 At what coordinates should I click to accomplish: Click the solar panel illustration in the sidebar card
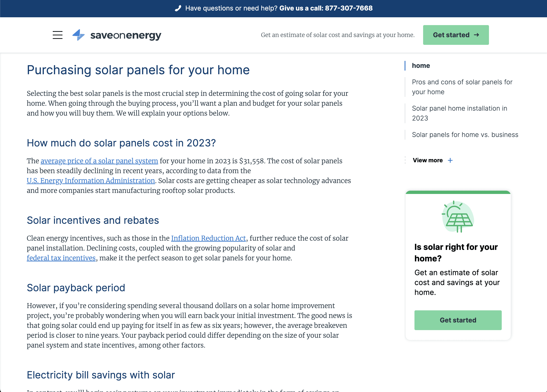[x=458, y=217]
